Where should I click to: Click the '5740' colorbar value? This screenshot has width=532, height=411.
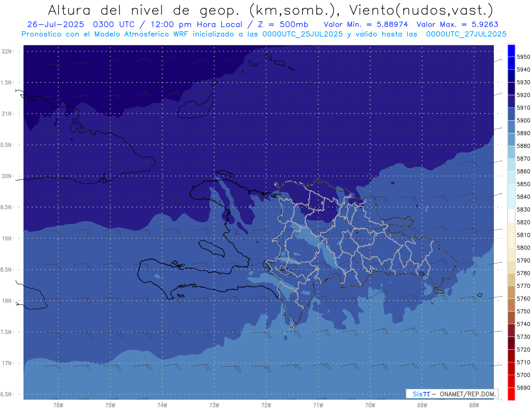click(524, 324)
